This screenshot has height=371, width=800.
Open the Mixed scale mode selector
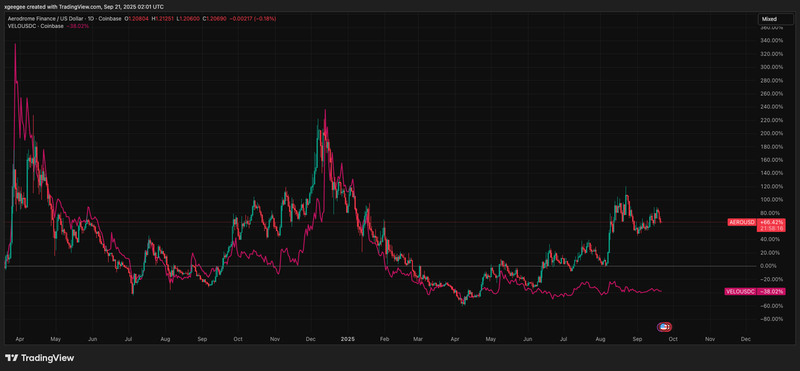point(775,19)
